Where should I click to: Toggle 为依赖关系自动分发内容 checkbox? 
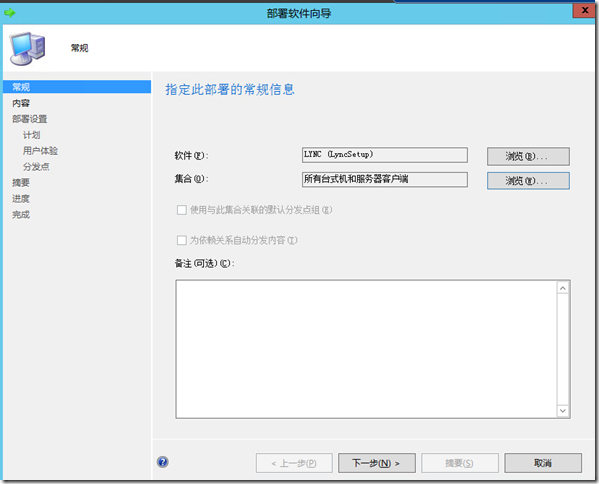[x=181, y=240]
